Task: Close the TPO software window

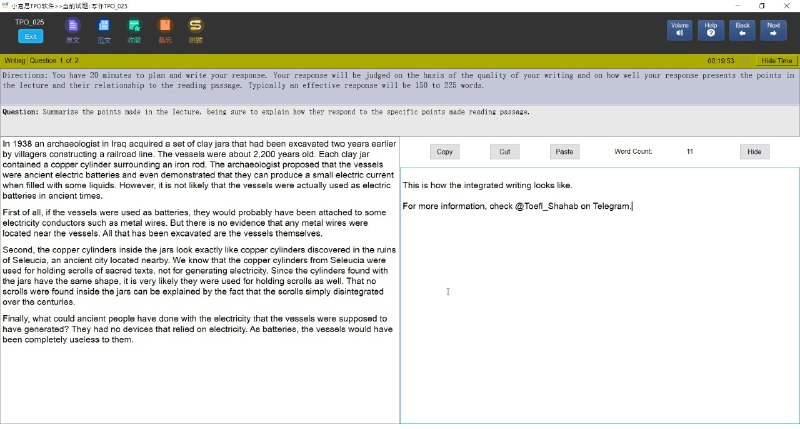Action: point(786,6)
